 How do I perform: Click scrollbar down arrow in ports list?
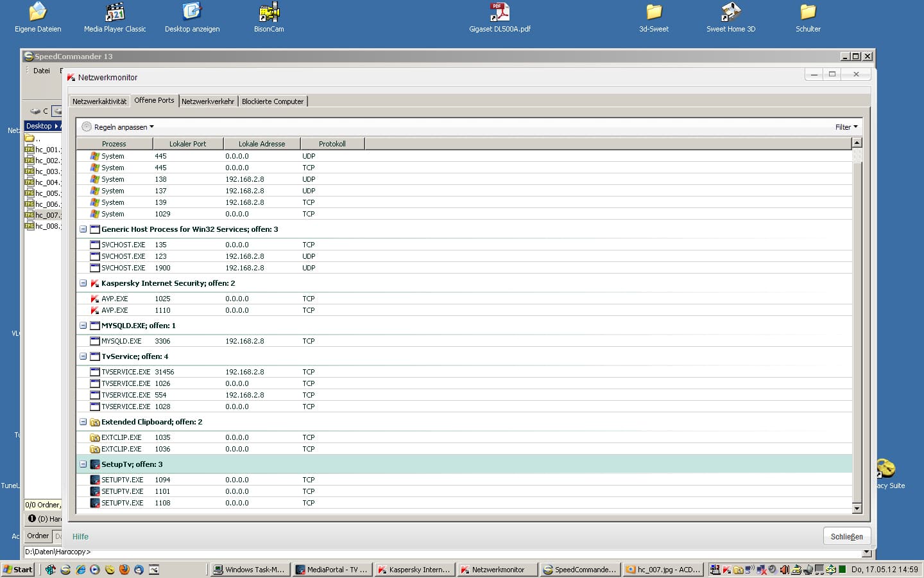pos(857,509)
